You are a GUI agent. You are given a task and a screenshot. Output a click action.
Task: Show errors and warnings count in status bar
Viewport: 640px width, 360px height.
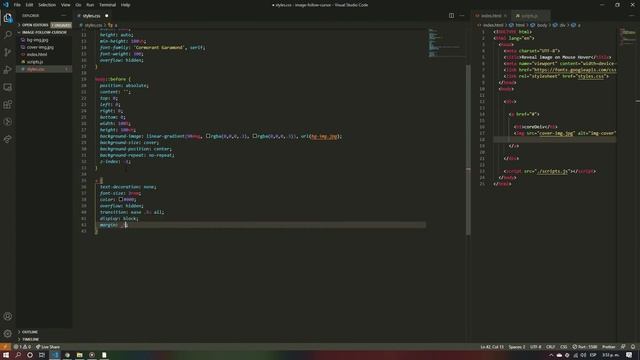(22, 347)
